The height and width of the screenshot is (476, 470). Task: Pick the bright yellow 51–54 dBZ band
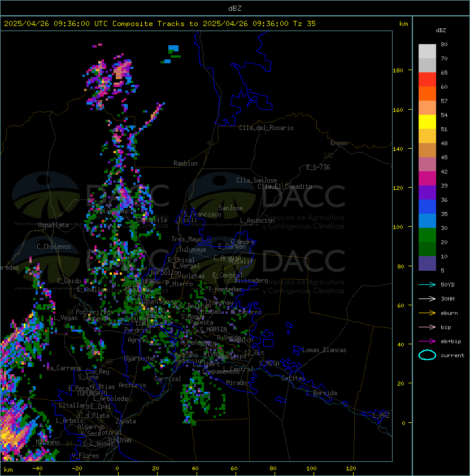[x=427, y=122]
